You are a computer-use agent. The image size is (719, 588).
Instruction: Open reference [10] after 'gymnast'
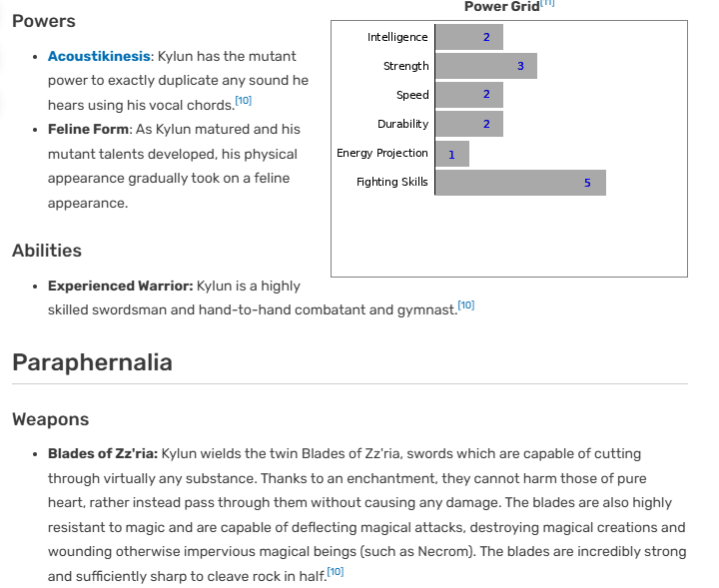click(x=466, y=305)
